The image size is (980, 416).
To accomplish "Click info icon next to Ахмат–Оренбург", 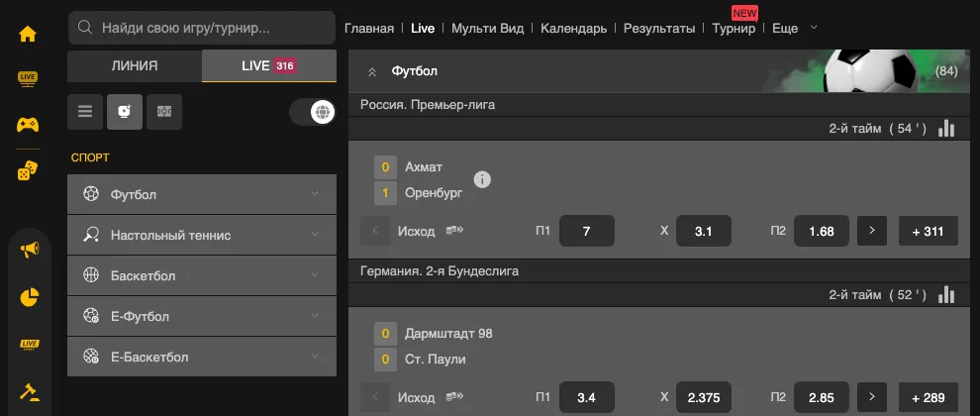I will 482,179.
